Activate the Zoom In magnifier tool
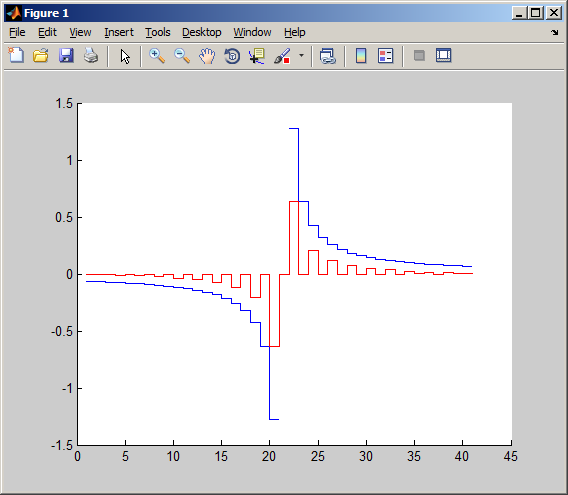Image resolution: width=568 pixels, height=495 pixels. point(157,56)
